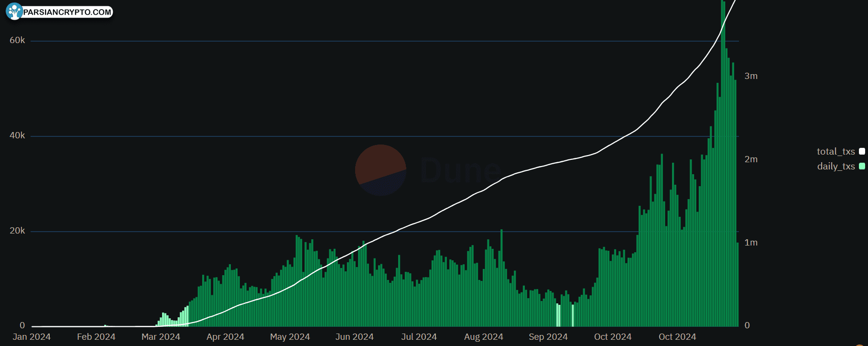Click the 3m right axis label

coord(751,76)
